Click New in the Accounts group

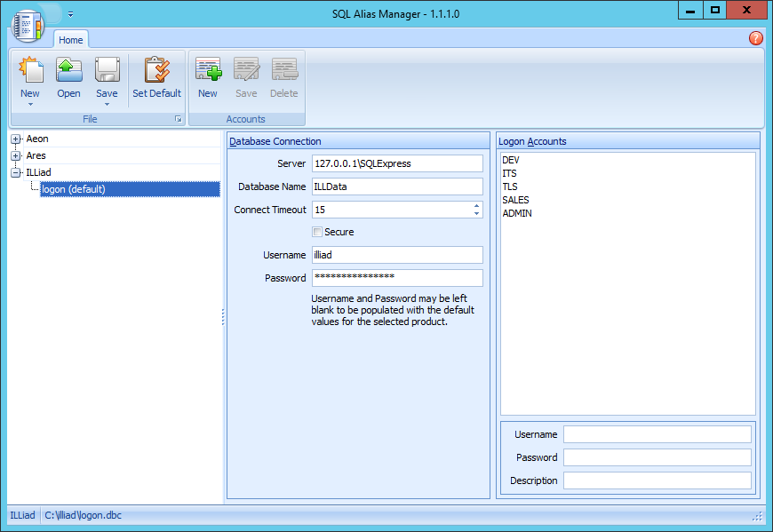pos(208,71)
